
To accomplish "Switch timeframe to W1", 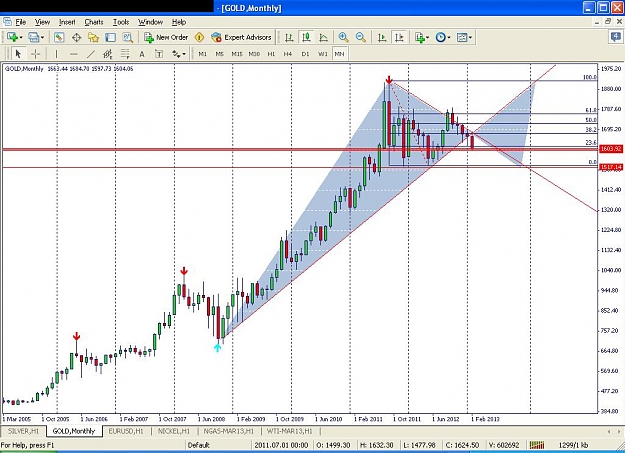I will (x=322, y=54).
